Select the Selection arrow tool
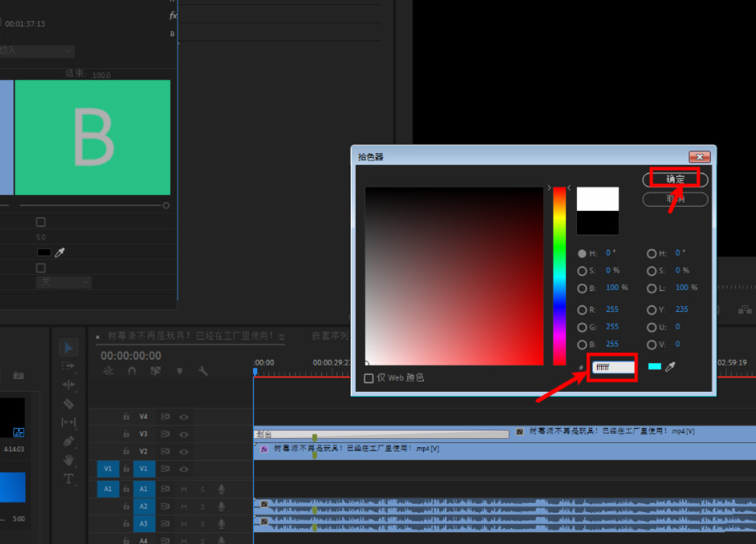This screenshot has height=544, width=756. [69, 347]
